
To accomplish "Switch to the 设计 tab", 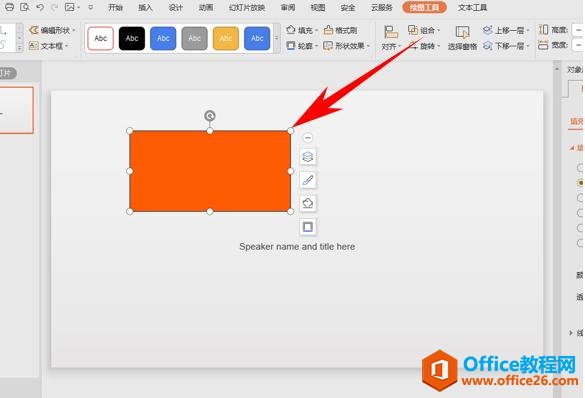I will coord(175,7).
